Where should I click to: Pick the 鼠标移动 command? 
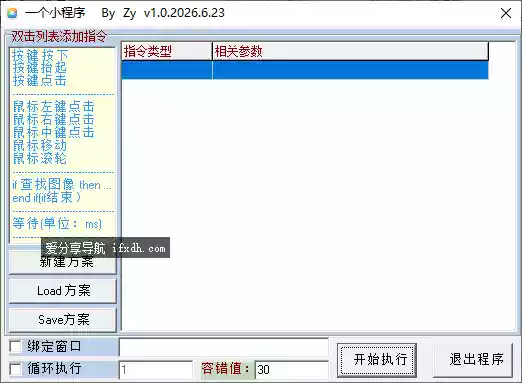pos(40,145)
